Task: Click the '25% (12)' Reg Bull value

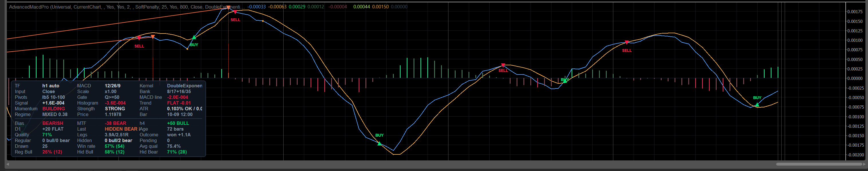Action: tap(52, 152)
